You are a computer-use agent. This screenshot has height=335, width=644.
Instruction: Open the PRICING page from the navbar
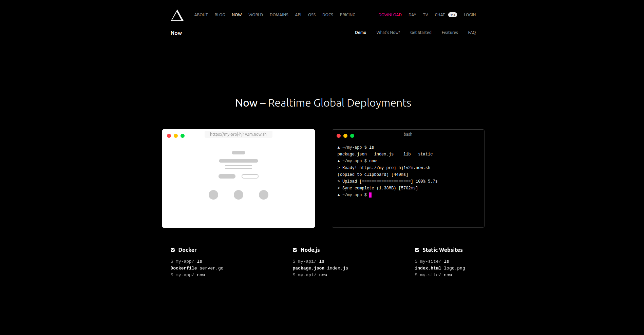(x=347, y=15)
